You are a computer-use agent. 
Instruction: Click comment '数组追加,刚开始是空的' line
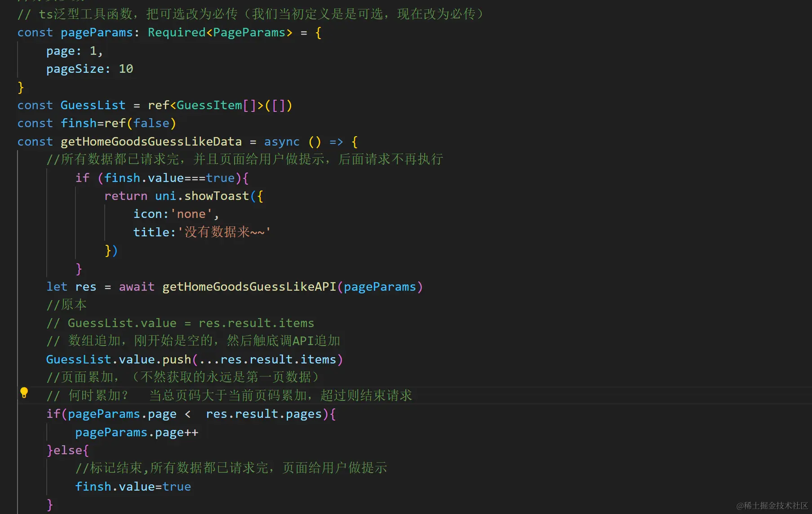[x=193, y=341]
